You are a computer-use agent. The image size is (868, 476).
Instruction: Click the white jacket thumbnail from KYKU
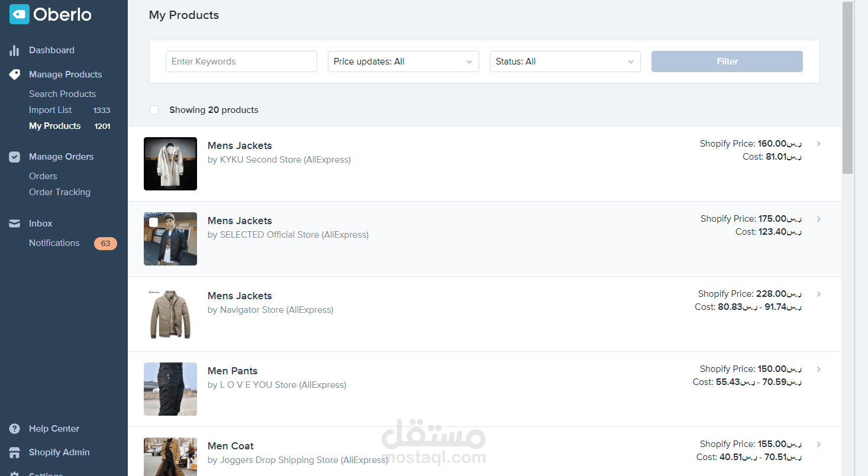[170, 164]
